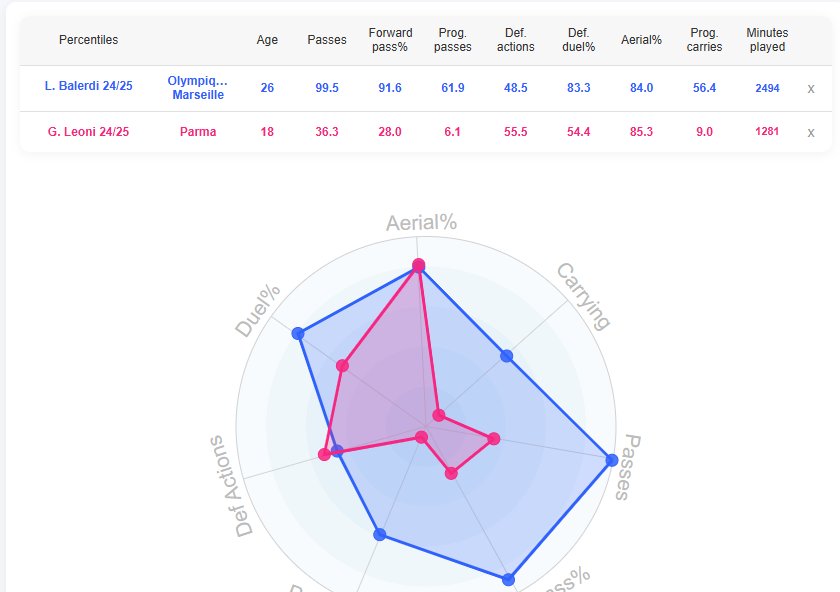Click Balerdi's blue Duel% data point

click(x=298, y=334)
